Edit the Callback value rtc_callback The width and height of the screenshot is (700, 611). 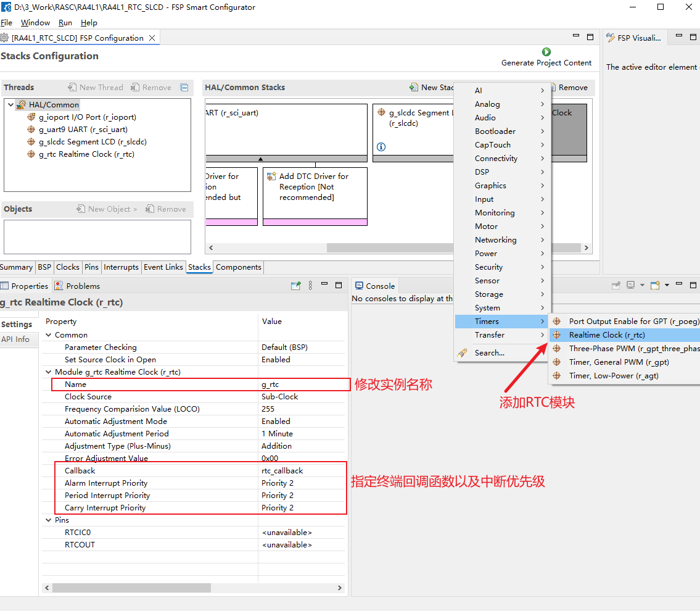[x=302, y=471]
